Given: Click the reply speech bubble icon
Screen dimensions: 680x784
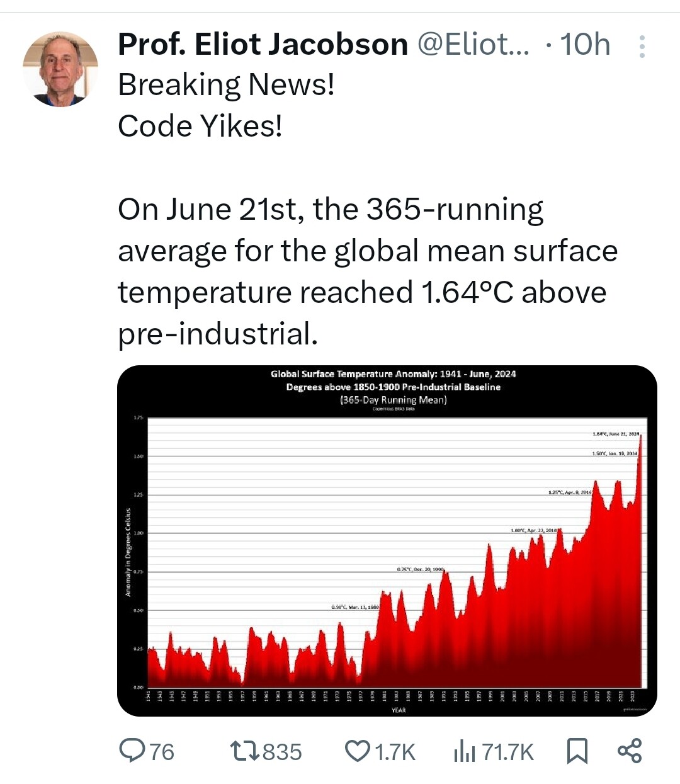Looking at the screenshot, I should coord(132,751).
